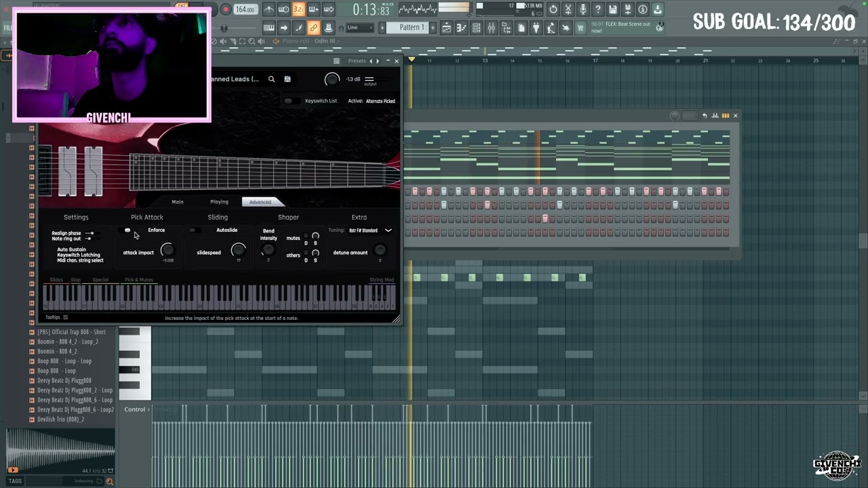Select [PBS] Official Trap 808 - Short sample

point(71,332)
